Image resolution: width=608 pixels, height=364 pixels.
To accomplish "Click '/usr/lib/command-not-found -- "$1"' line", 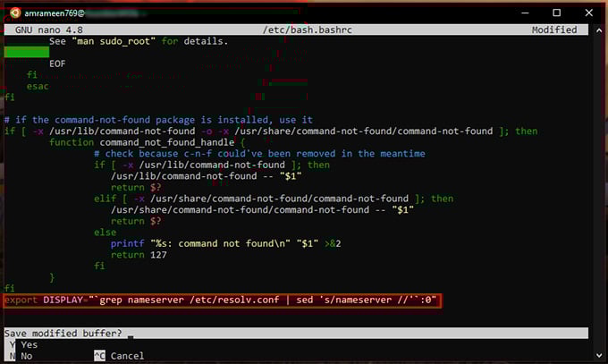I will click(206, 176).
